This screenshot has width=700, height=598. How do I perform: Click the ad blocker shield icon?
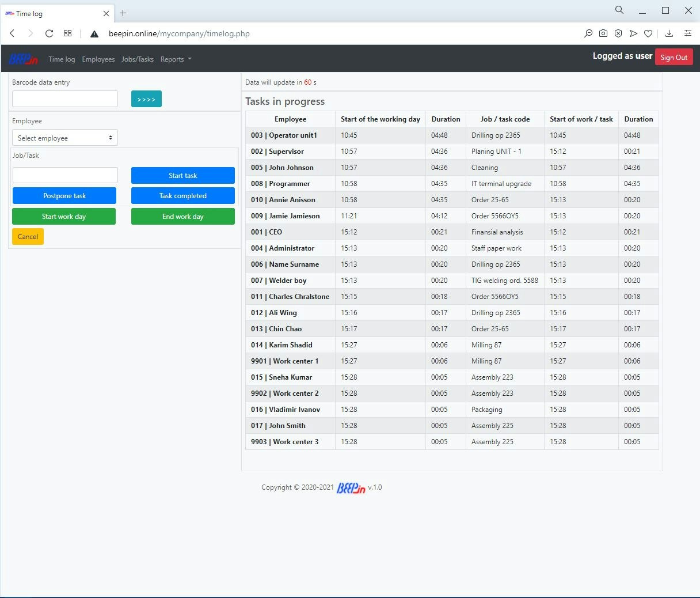(x=618, y=33)
